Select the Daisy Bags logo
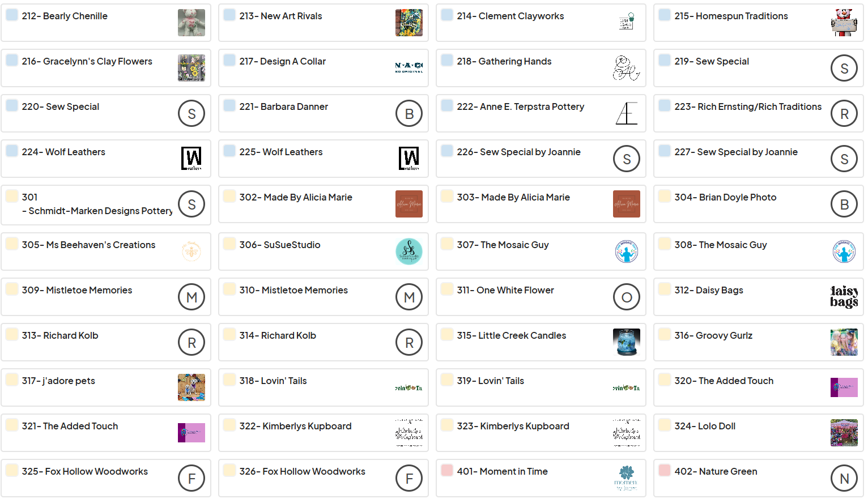This screenshot has width=868, height=503. pyautogui.click(x=844, y=297)
